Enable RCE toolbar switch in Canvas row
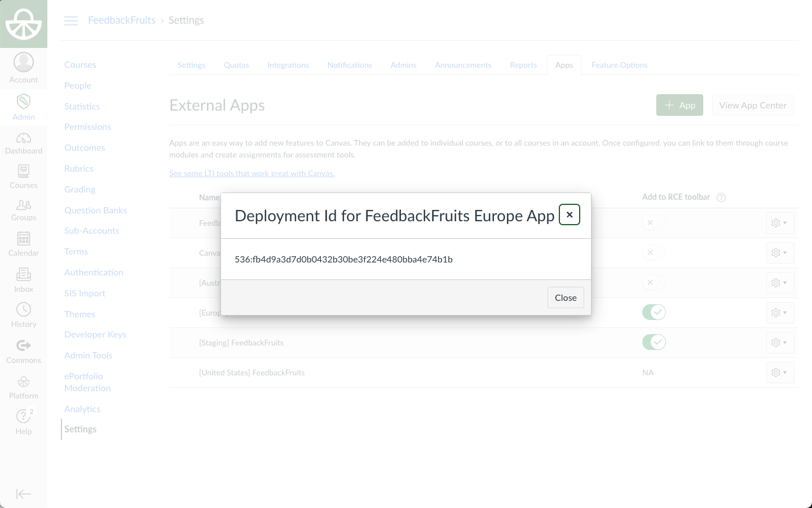Screen dimensions: 812x508 (x=654, y=252)
